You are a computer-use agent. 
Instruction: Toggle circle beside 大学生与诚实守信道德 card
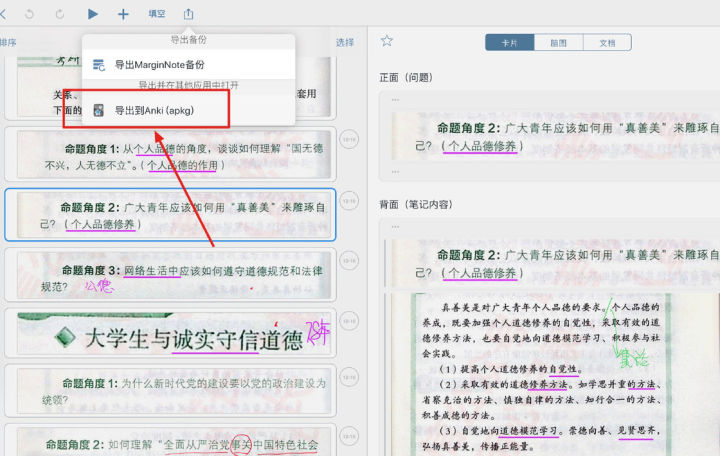click(x=349, y=321)
